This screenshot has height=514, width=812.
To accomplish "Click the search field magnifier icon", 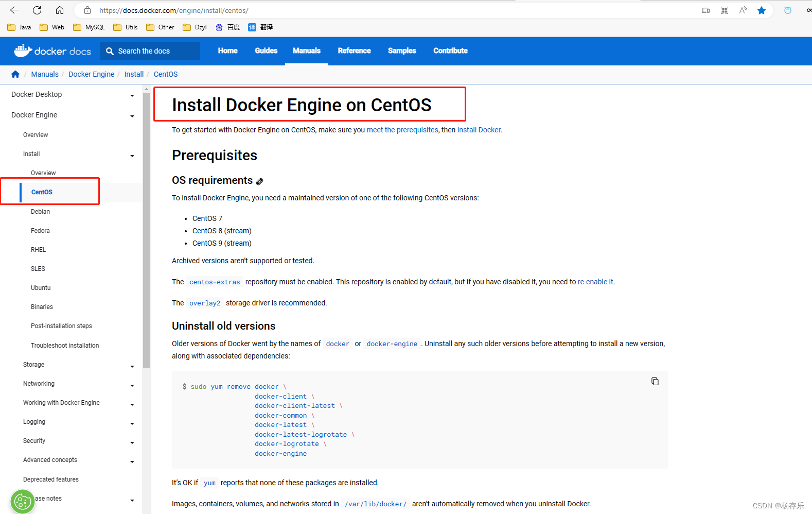I will tap(110, 51).
